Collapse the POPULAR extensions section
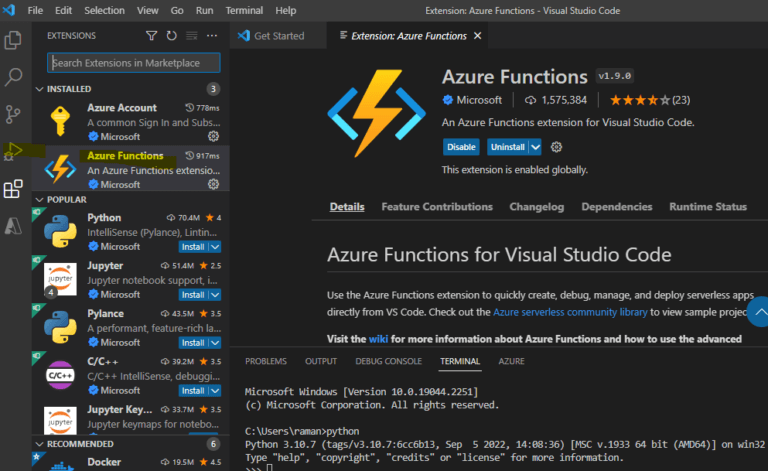 click(39, 199)
